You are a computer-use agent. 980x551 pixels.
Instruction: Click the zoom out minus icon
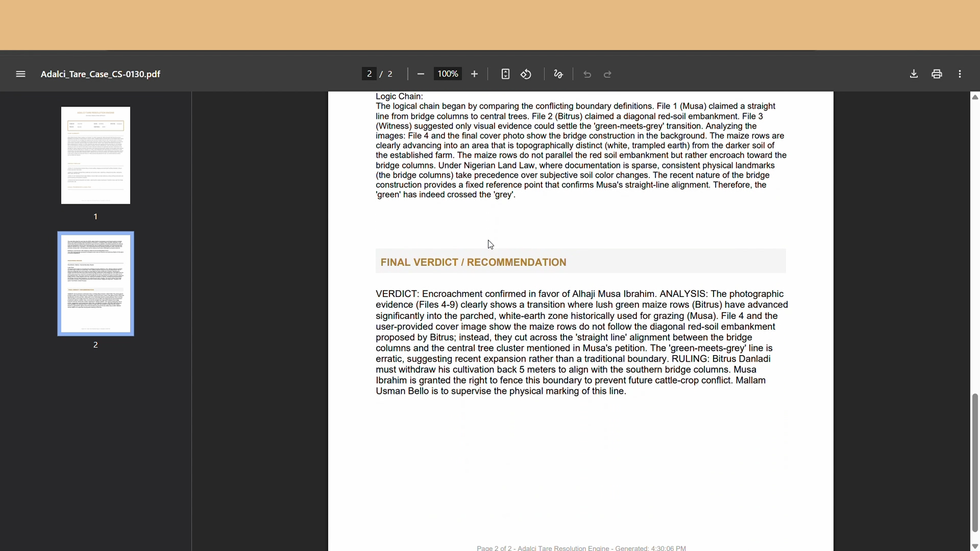(x=421, y=74)
